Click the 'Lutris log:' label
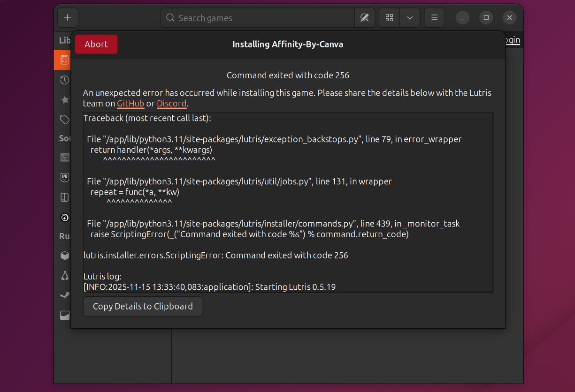Viewport: 575px width, 392px height. [x=102, y=277]
